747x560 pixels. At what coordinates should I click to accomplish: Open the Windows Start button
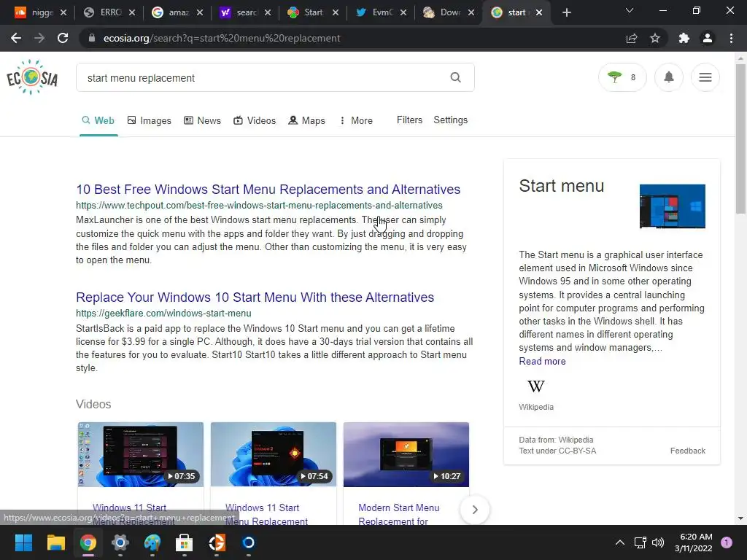click(23, 542)
